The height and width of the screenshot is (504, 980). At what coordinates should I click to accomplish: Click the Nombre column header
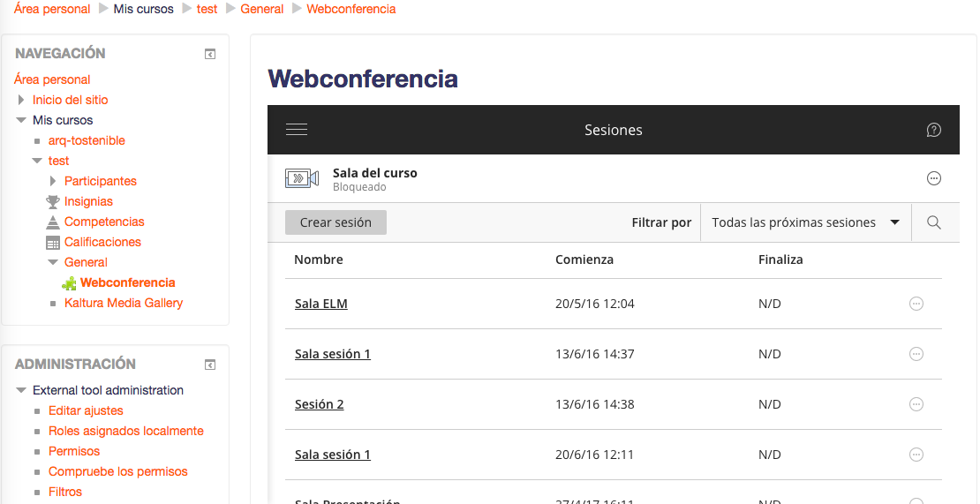tap(318, 260)
